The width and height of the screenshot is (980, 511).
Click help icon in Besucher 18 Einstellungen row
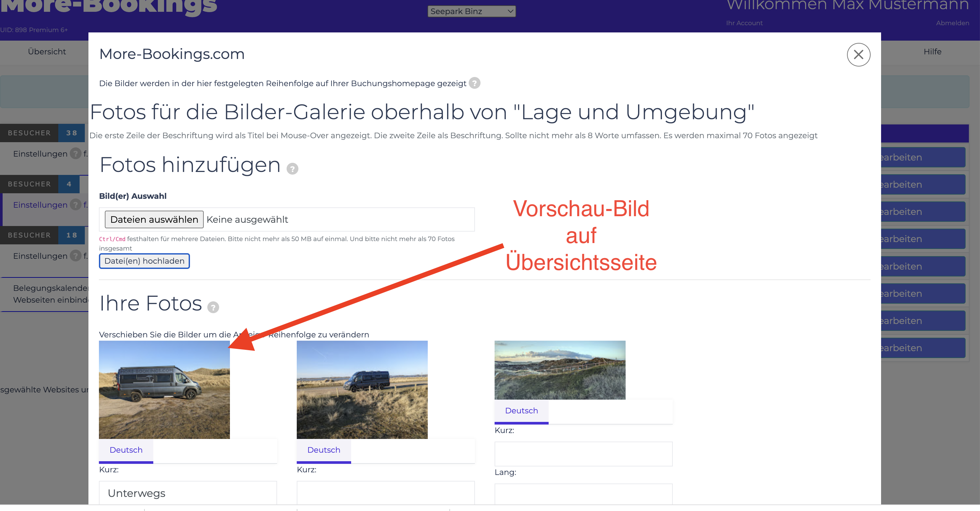point(76,255)
